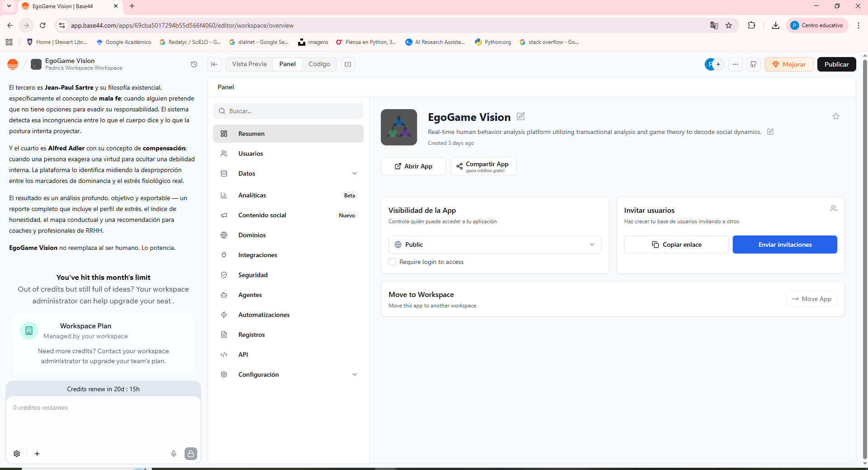Click the locked send button in chat
Screen dimensions: 868x470
tap(191, 454)
